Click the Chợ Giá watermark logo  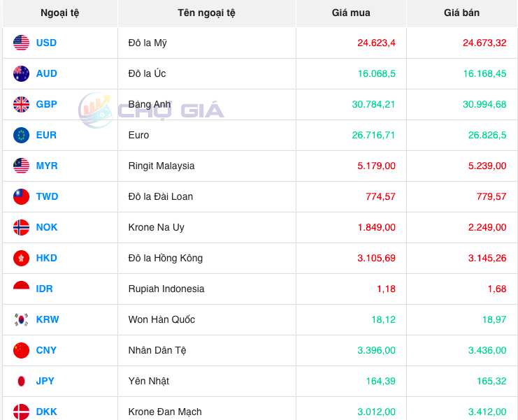(151, 110)
